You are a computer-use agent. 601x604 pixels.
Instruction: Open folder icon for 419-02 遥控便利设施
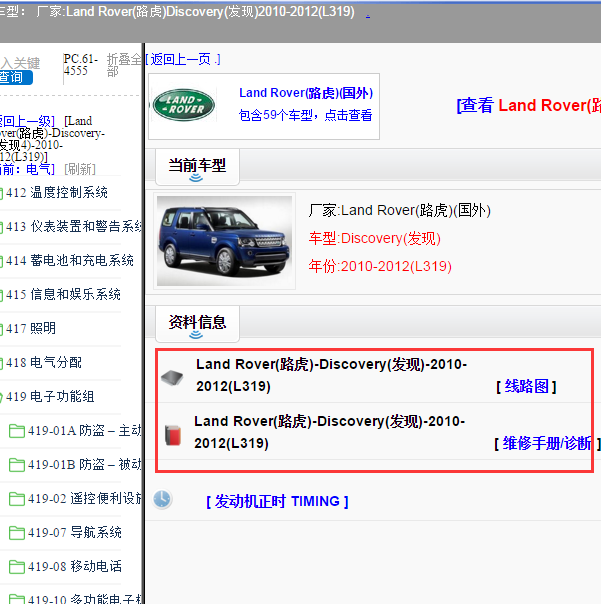tap(17, 498)
